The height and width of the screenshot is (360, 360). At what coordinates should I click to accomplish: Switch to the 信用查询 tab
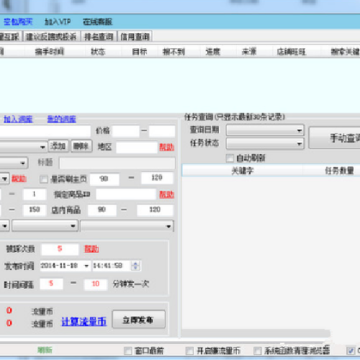click(135, 37)
